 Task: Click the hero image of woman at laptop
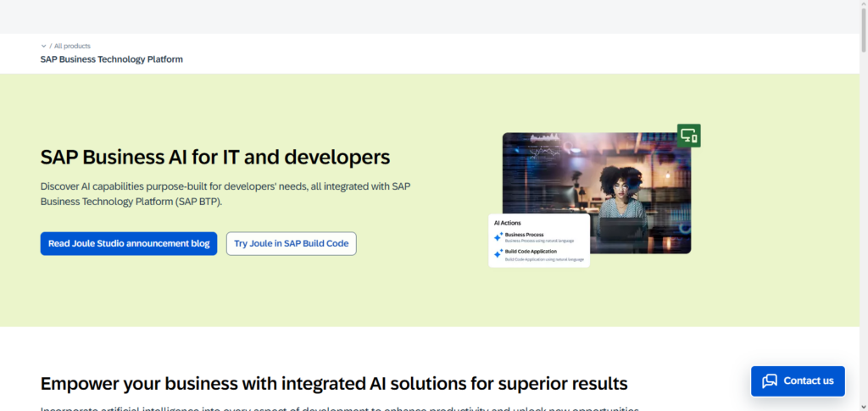coord(597,192)
